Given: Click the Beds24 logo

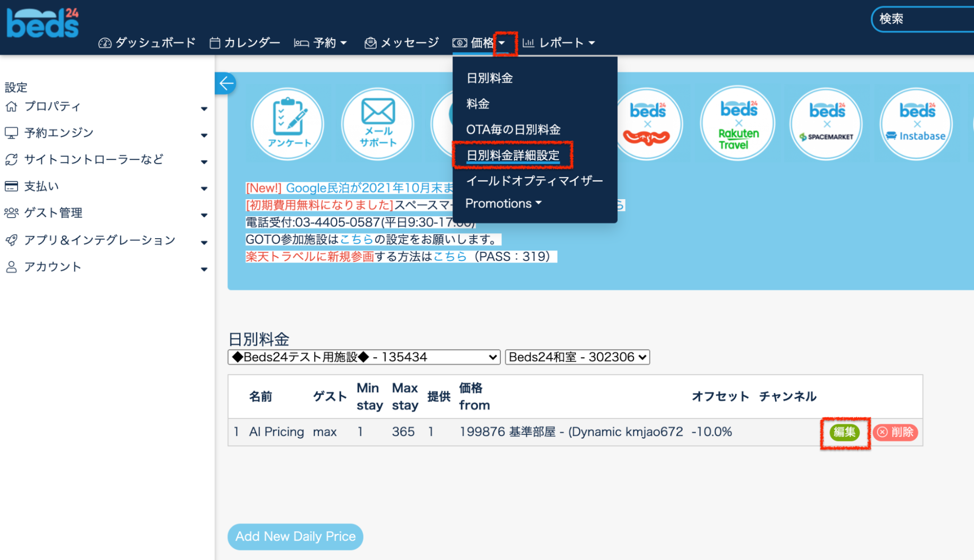Looking at the screenshot, I should coord(42,23).
